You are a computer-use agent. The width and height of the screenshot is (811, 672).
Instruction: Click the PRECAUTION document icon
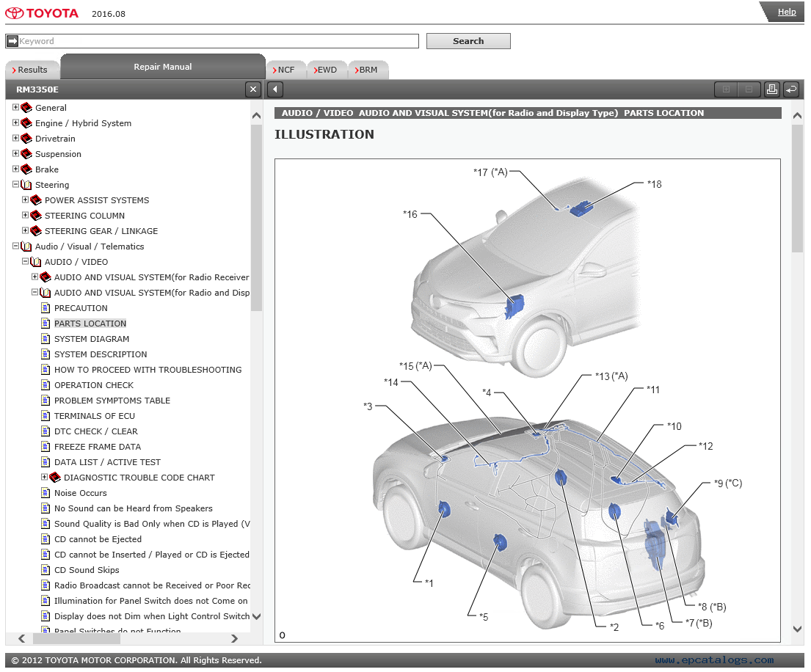coord(46,308)
